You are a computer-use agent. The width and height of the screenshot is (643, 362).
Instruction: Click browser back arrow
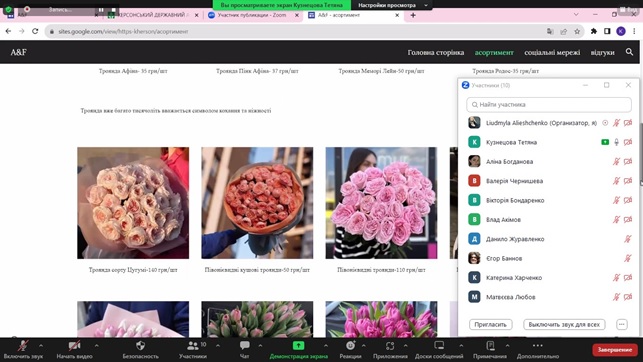click(8, 31)
